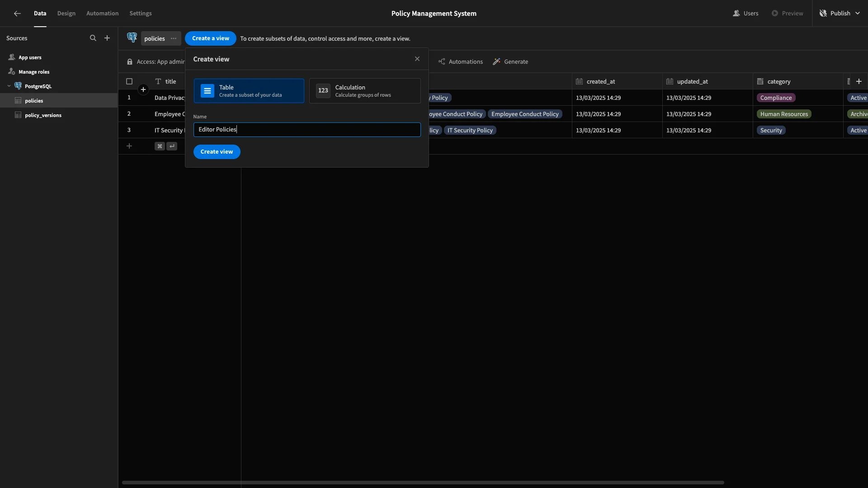The image size is (868, 488).
Task: Open Users panel icon
Action: click(736, 14)
